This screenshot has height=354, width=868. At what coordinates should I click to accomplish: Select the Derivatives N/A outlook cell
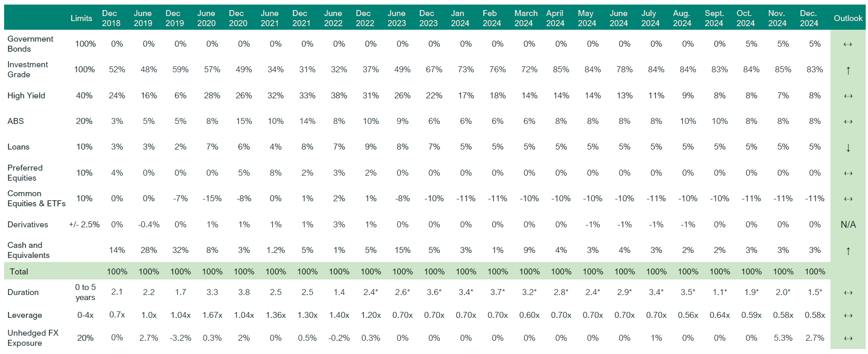point(847,225)
